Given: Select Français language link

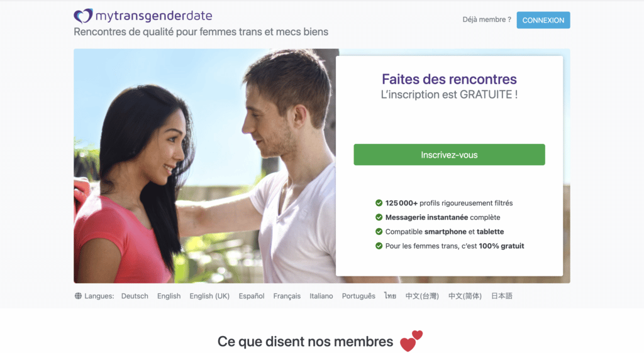Looking at the screenshot, I should [287, 296].
